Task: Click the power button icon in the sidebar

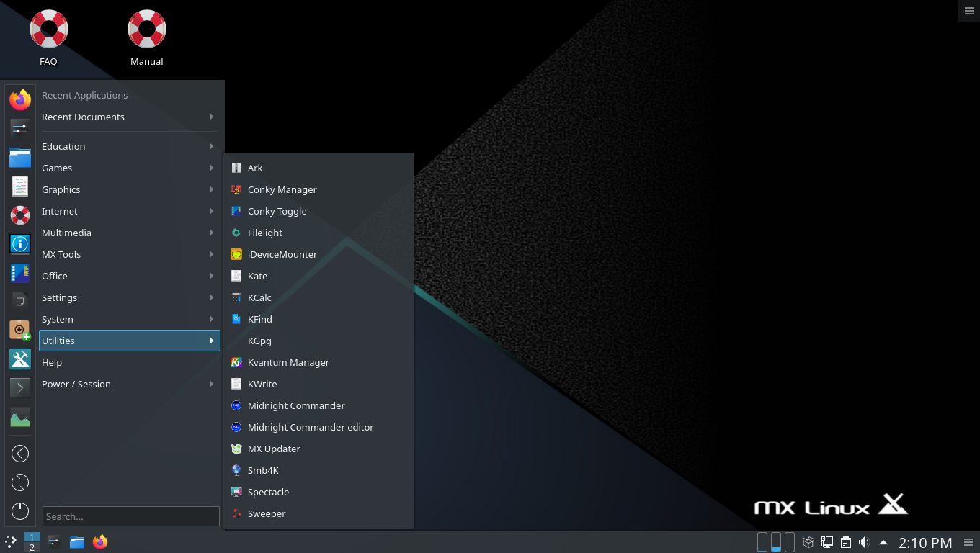Action: coord(20,511)
